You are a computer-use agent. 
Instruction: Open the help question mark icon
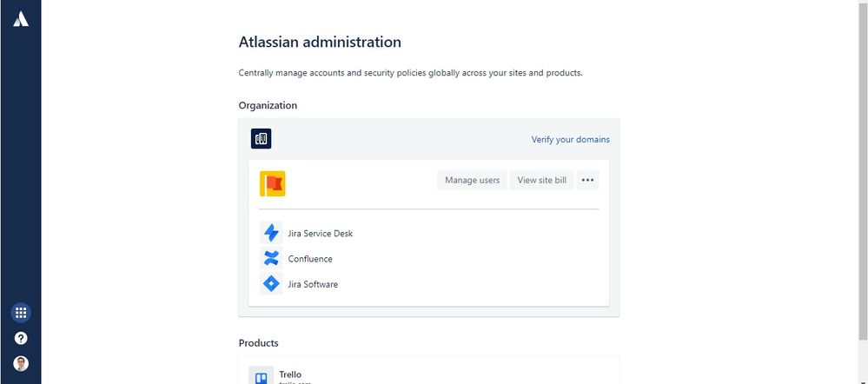tap(21, 338)
